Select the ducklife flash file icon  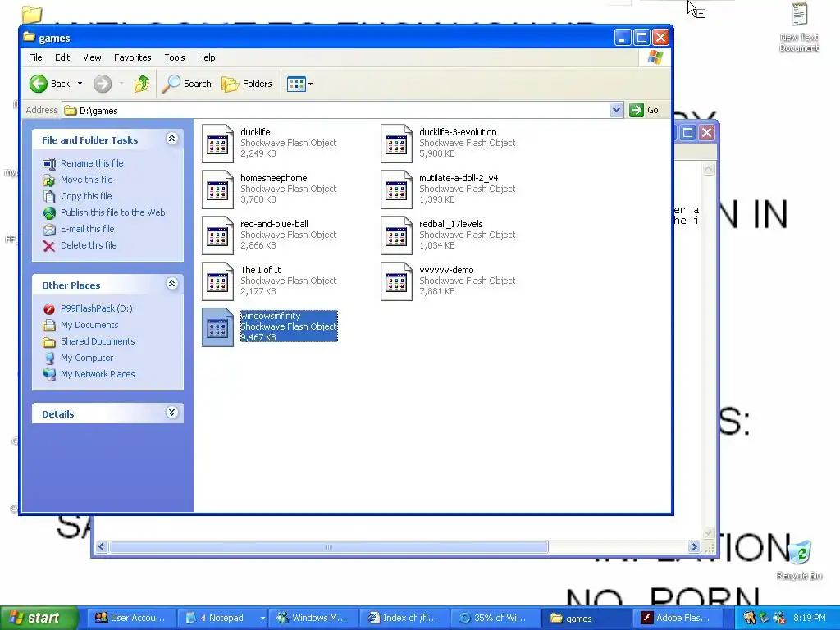click(x=217, y=144)
